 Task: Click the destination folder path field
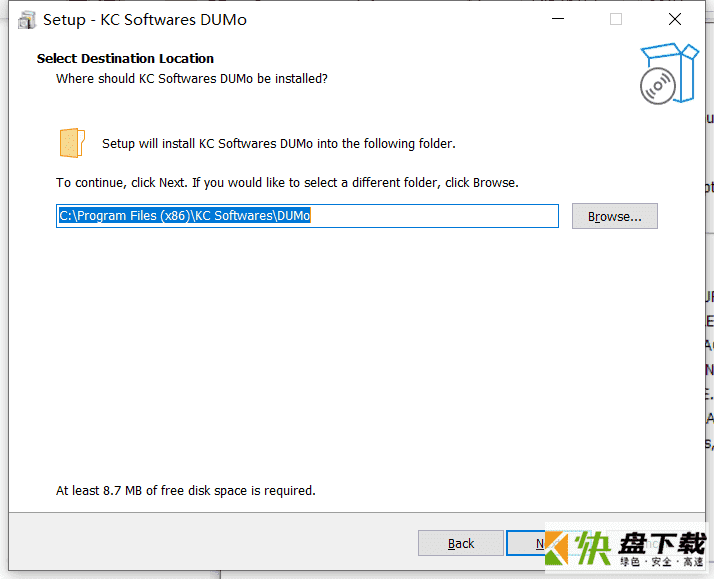(x=307, y=216)
